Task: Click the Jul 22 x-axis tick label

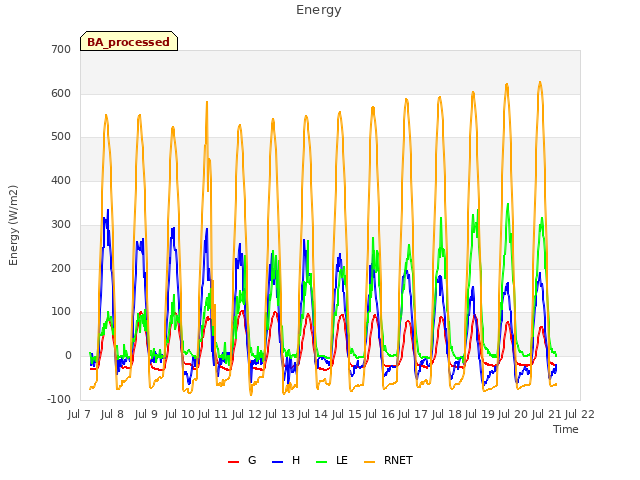Action: click(580, 414)
